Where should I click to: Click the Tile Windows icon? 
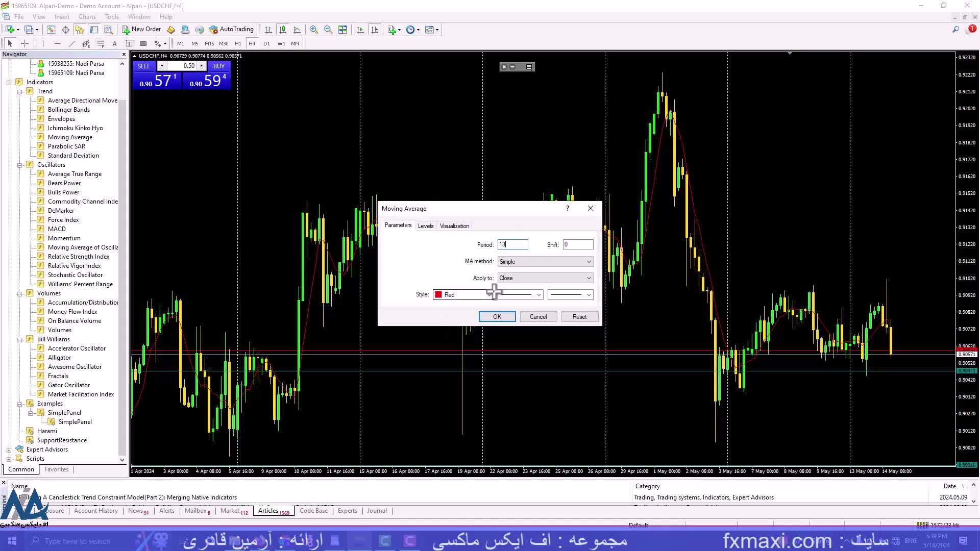pyautogui.click(x=342, y=30)
